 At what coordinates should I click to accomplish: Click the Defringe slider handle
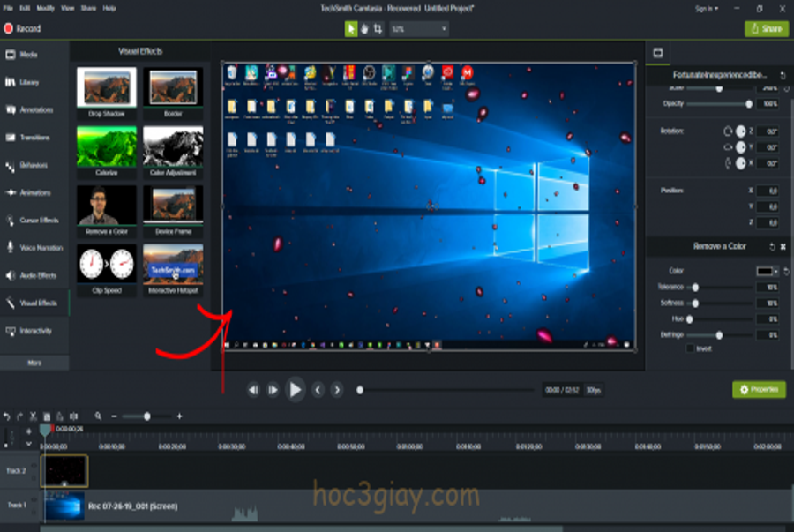(x=719, y=335)
